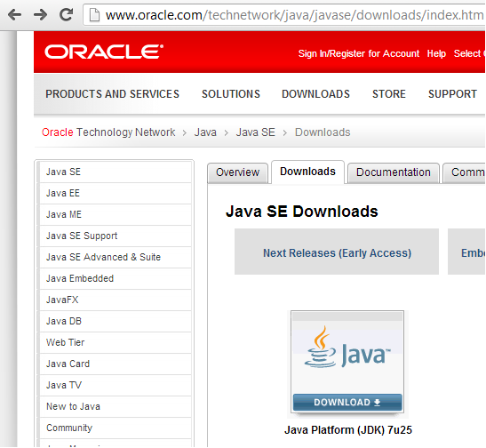The width and height of the screenshot is (486, 448).
Task: Open Web Tier in the sidebar
Action: (x=116, y=343)
